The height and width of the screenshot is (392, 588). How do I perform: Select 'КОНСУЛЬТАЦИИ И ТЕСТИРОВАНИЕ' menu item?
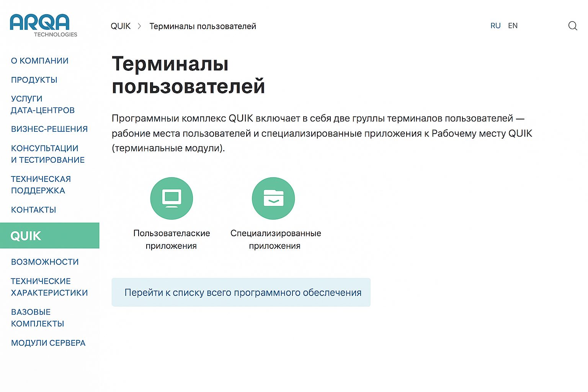click(48, 154)
